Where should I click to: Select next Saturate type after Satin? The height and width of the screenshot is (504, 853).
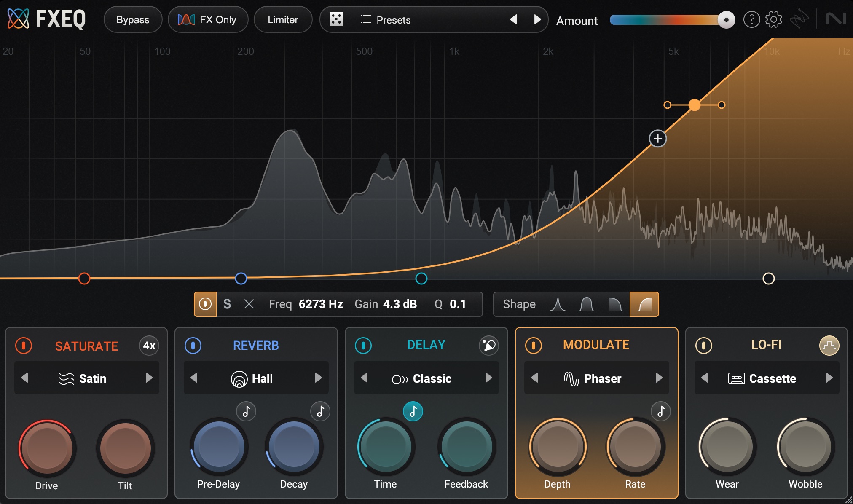(149, 378)
